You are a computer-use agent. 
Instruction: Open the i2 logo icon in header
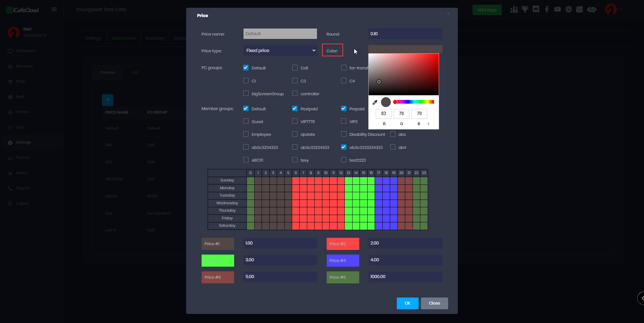coord(579,9)
